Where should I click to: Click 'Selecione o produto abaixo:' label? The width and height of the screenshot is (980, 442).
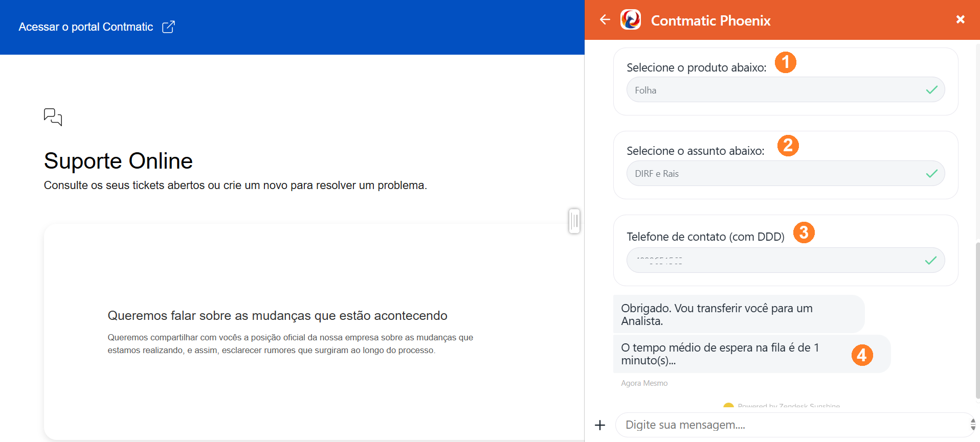tap(696, 67)
